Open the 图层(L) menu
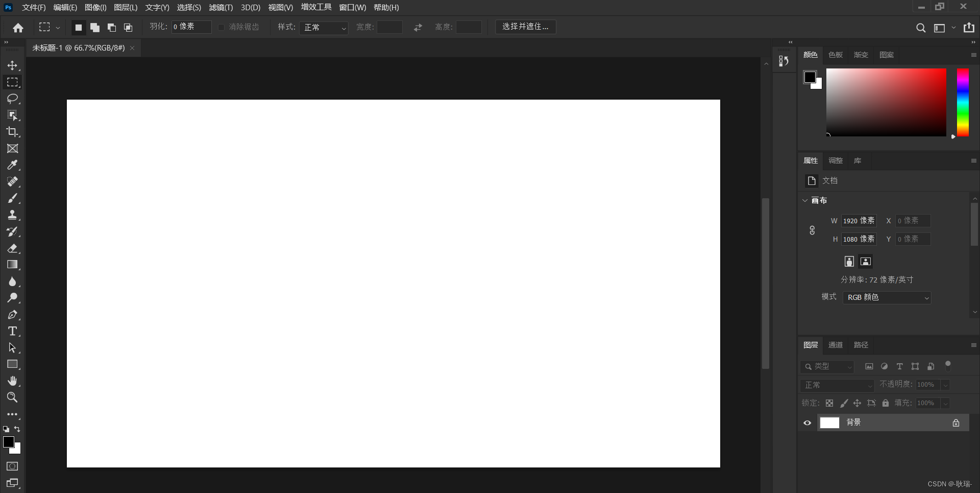Viewport: 980px width, 493px height. pyautogui.click(x=126, y=8)
